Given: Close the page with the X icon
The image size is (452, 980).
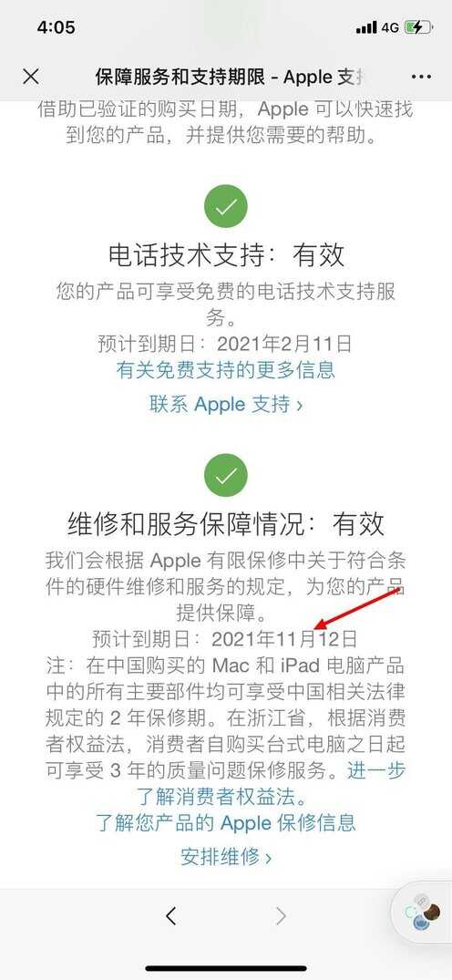Looking at the screenshot, I should 31,77.
